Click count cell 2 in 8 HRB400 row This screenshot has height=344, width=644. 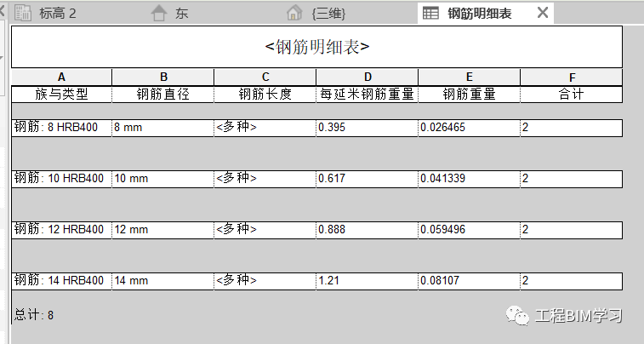pos(572,128)
